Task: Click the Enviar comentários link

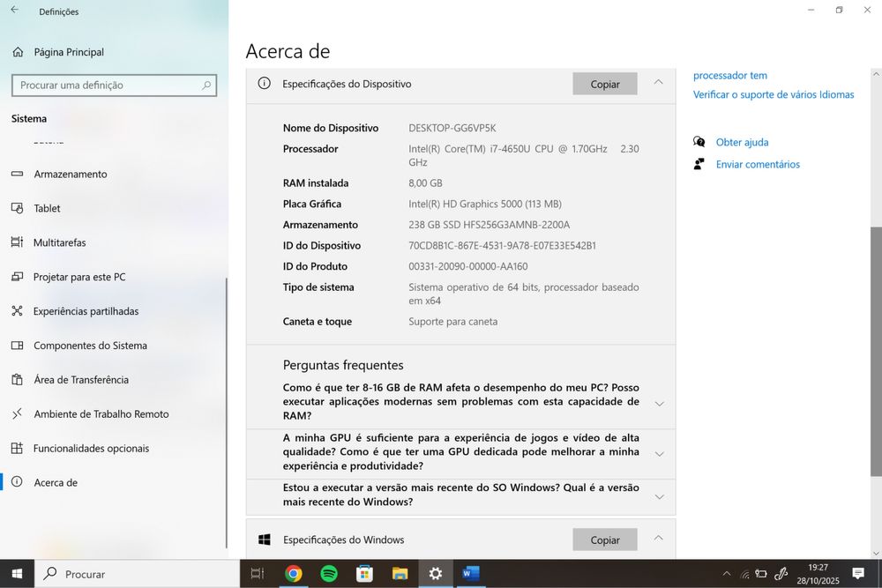Action: [758, 164]
